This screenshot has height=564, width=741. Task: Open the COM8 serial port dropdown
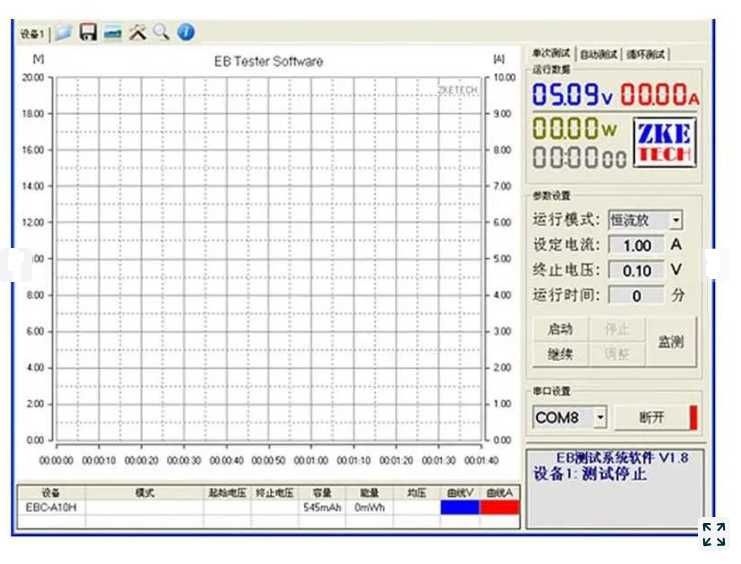[569, 417]
